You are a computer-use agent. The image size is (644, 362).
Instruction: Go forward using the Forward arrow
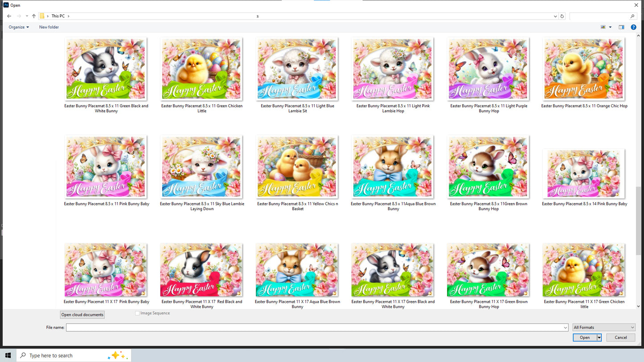point(19,16)
